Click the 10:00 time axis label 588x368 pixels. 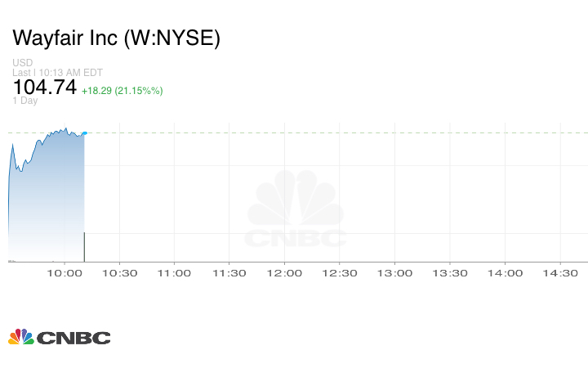65,273
